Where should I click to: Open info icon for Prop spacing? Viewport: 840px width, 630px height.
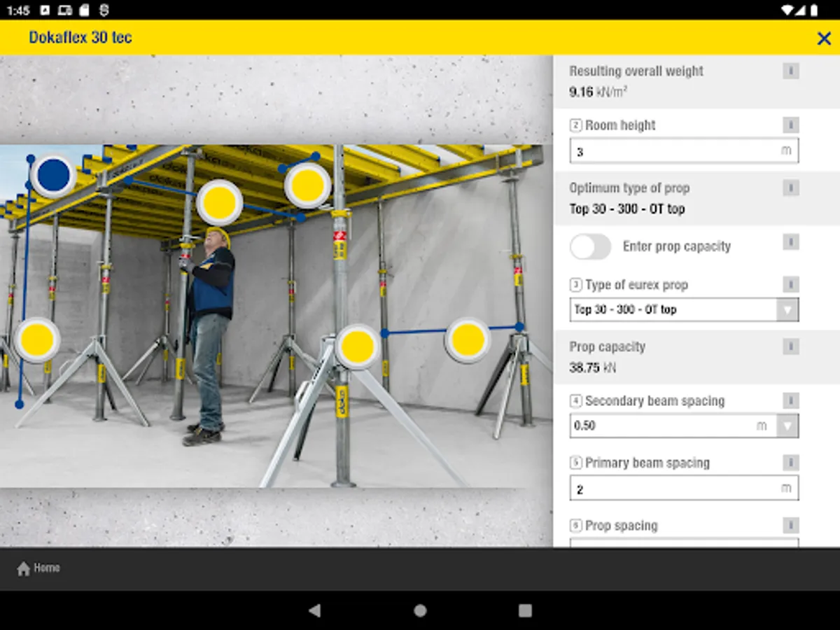pyautogui.click(x=790, y=525)
